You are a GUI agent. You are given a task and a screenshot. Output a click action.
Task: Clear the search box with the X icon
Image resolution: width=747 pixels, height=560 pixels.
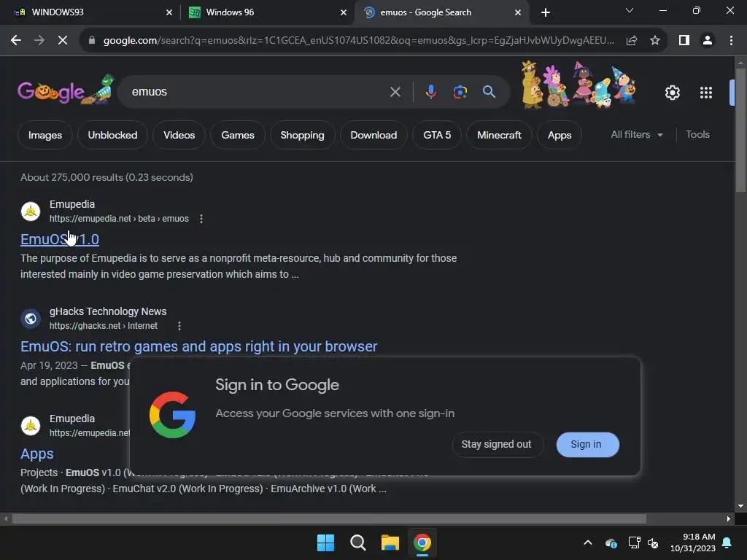click(395, 92)
